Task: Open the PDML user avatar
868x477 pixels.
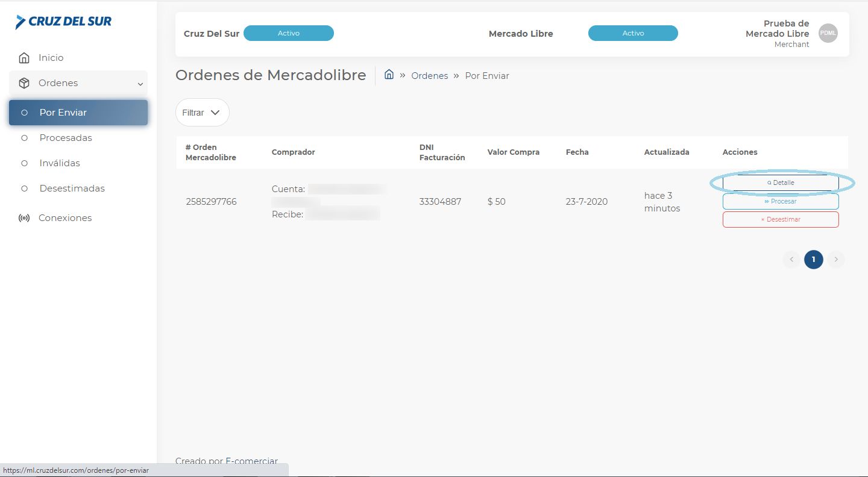Action: [828, 33]
